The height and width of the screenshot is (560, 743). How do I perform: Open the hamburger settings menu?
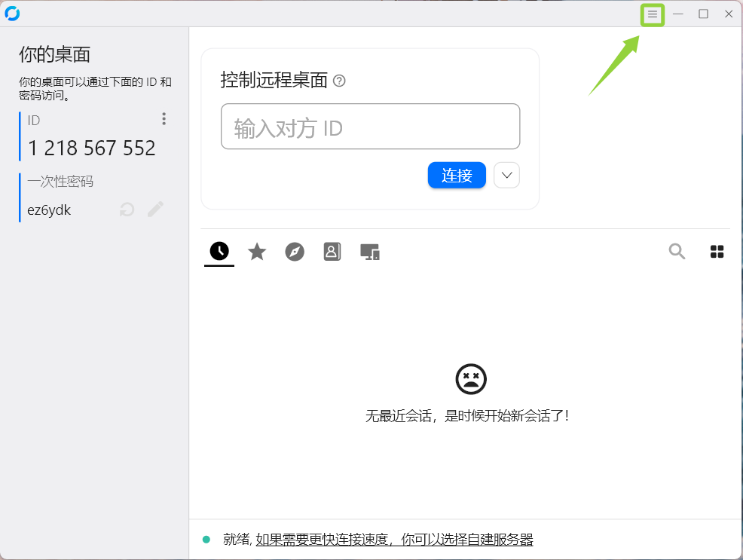click(653, 14)
